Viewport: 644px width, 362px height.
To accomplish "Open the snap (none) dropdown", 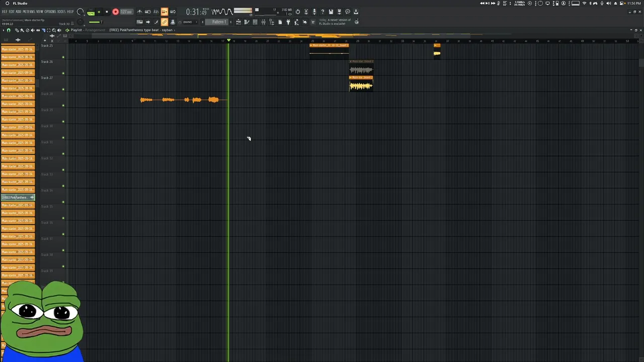I will [190, 22].
